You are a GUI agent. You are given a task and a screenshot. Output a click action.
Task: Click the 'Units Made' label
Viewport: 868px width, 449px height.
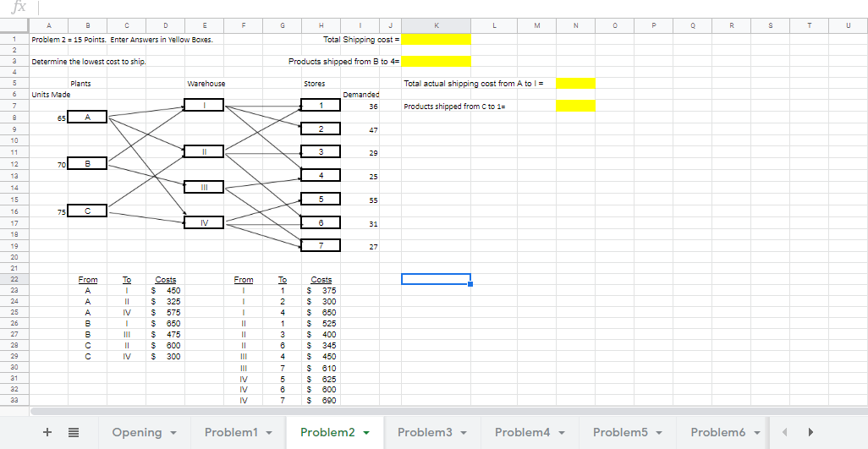(51, 95)
